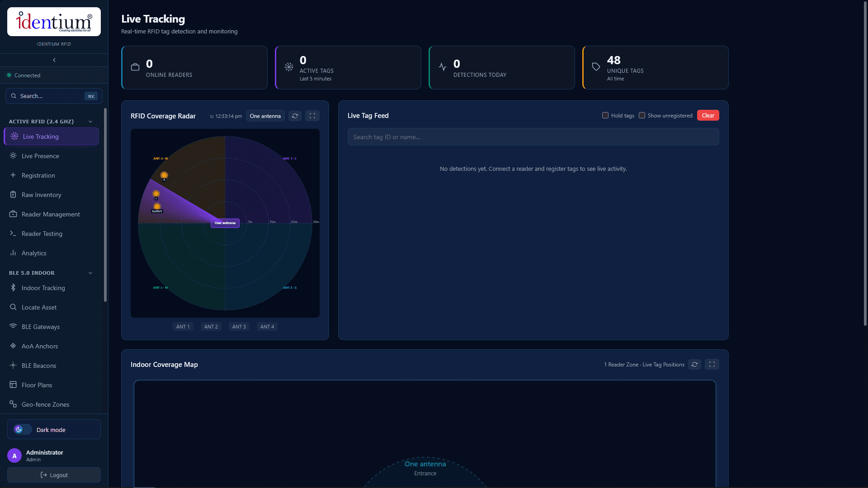868x488 pixels.
Task: Click the Online Readers briefcase icon
Action: (x=135, y=67)
